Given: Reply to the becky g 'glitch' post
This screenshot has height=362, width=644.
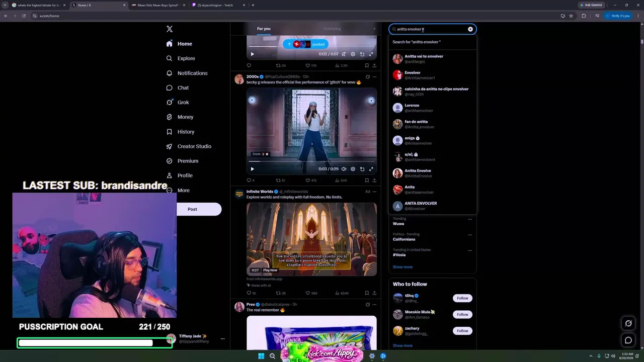Looking at the screenshot, I should [250, 180].
